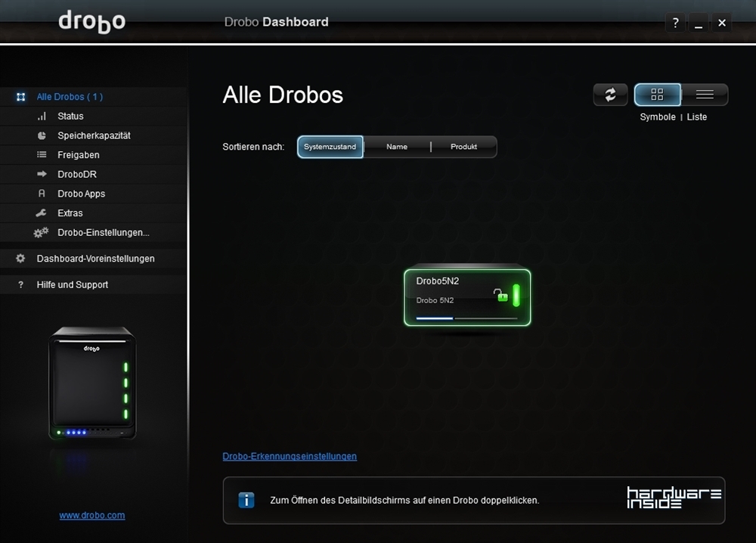Click the Hilfe und Support question-mark icon
This screenshot has height=543, width=756.
coord(20,284)
